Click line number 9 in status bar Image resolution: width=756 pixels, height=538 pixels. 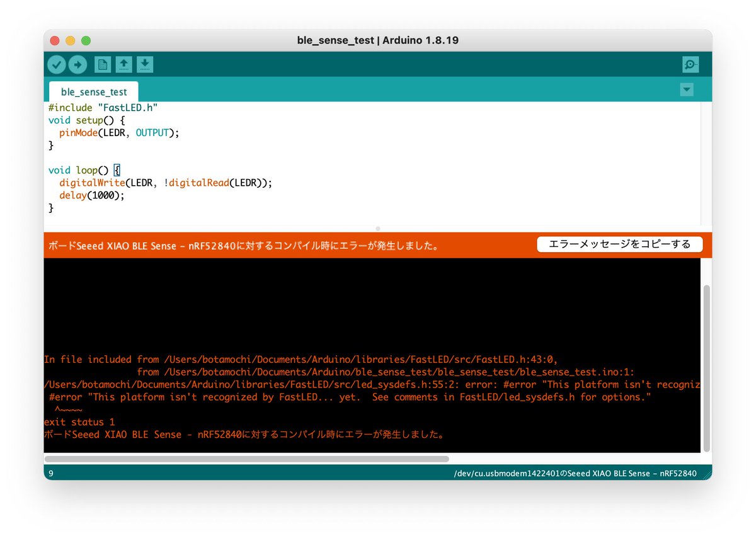pos(50,473)
